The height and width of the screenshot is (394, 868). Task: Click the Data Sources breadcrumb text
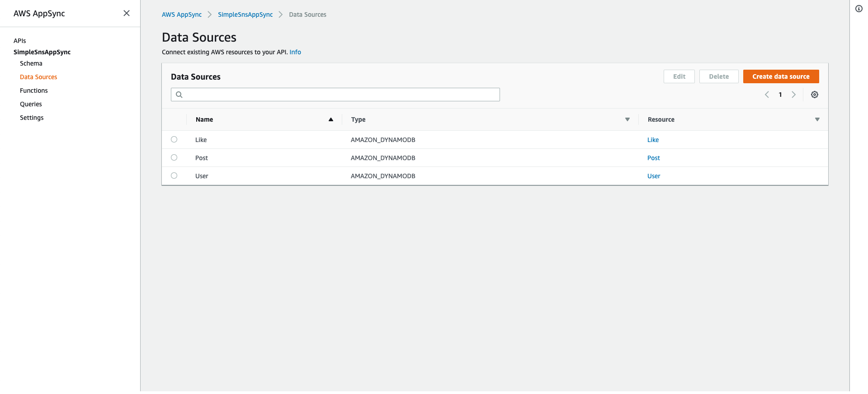(x=307, y=14)
